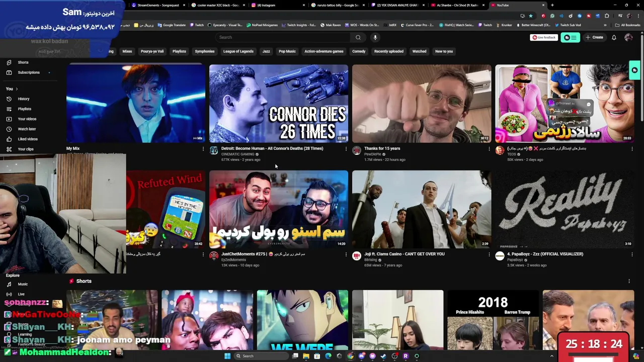Play Joji Can't Get Over You thumbnail
The height and width of the screenshot is (362, 644).
pos(422,209)
